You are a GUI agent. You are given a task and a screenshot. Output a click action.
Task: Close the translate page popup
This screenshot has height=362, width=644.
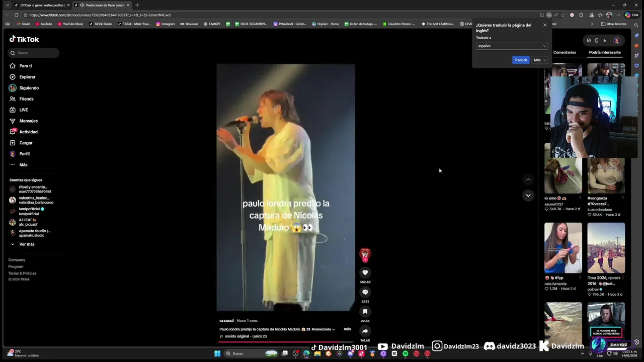click(544, 25)
